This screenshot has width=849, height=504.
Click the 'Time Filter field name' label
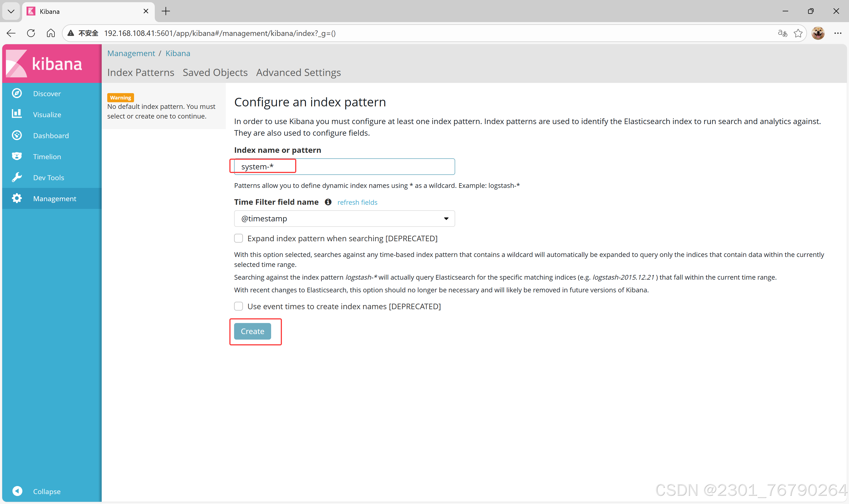(276, 202)
